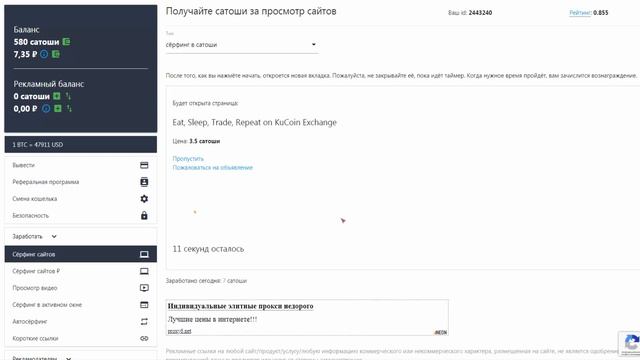Image resolution: width=640 pixels, height=360 pixels.
Task: Click Рейтинг link
Action: coord(580,13)
